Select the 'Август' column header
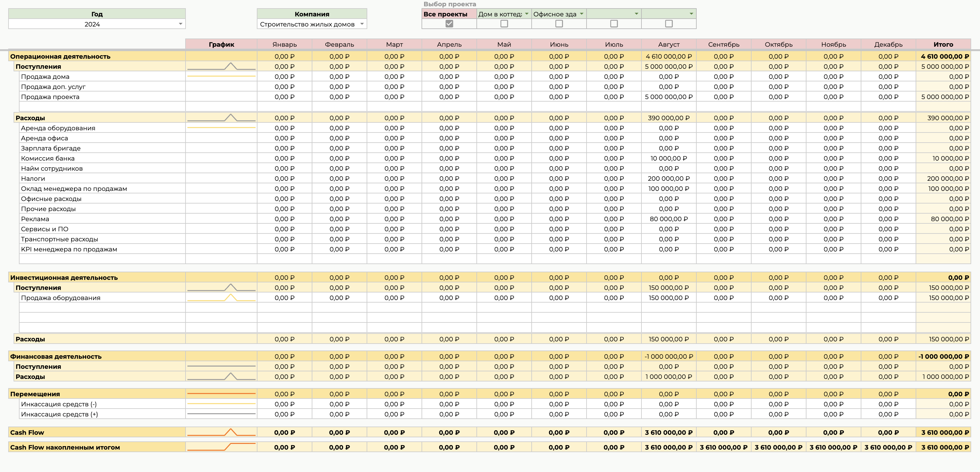Image resolution: width=980 pixels, height=472 pixels. pos(668,44)
